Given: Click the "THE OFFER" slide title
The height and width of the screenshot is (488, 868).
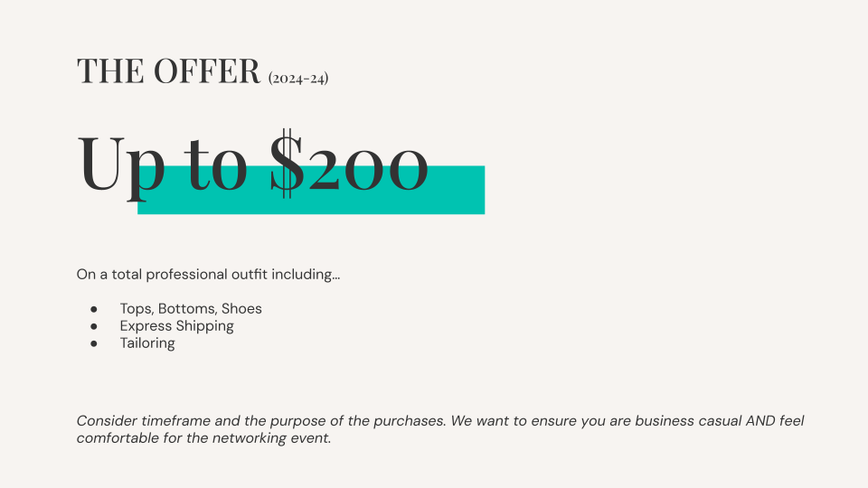Looking at the screenshot, I should point(168,70).
